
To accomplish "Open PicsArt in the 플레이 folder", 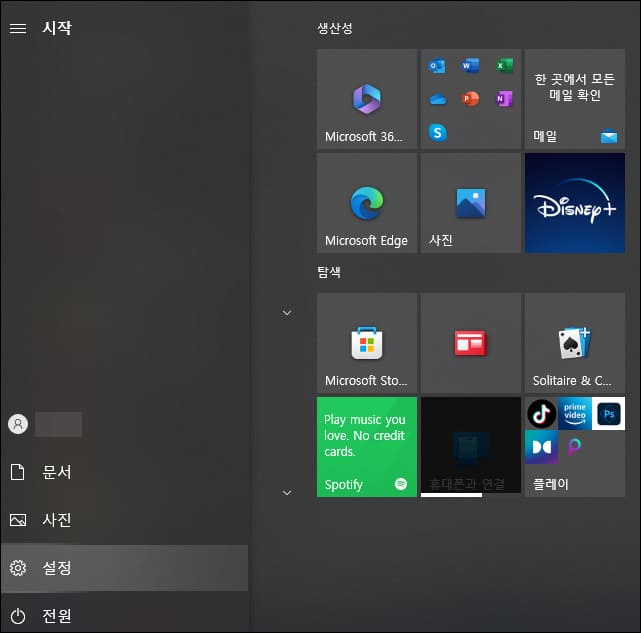I will (575, 447).
